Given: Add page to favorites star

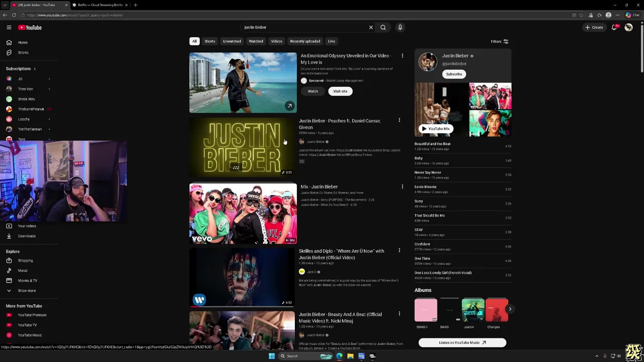Looking at the screenshot, I should [582, 15].
